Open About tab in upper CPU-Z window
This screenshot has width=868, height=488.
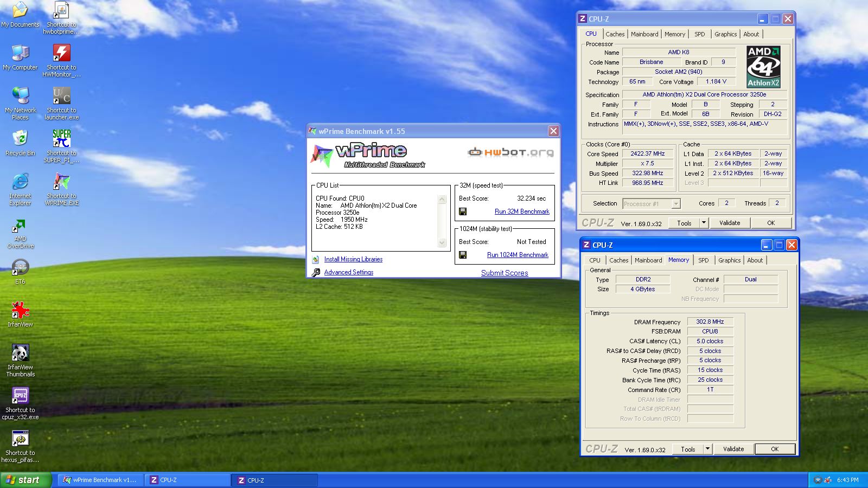pos(751,34)
